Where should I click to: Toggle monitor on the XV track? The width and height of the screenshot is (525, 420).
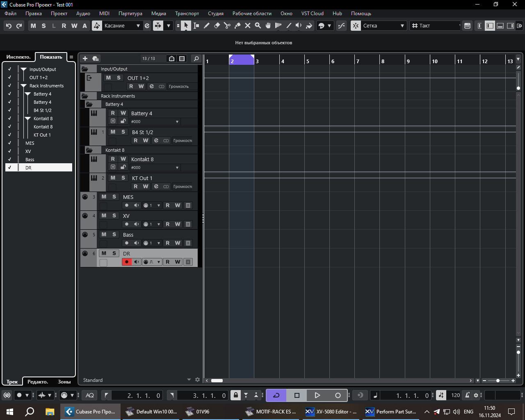[137, 224]
